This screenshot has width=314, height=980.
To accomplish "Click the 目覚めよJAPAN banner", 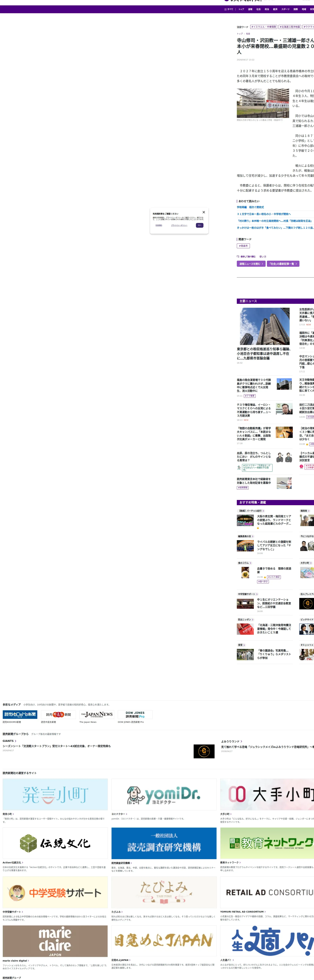I will tap(164, 941).
